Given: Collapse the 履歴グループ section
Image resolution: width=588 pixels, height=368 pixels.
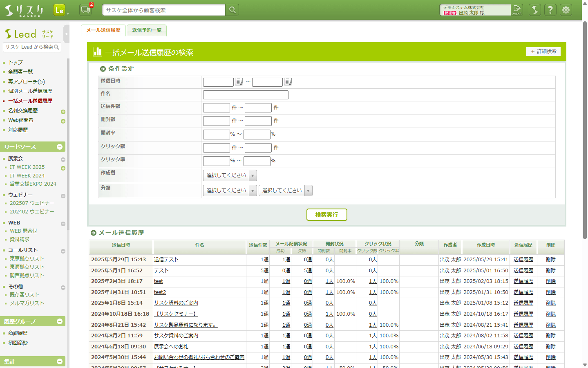Looking at the screenshot, I should click(x=60, y=321).
